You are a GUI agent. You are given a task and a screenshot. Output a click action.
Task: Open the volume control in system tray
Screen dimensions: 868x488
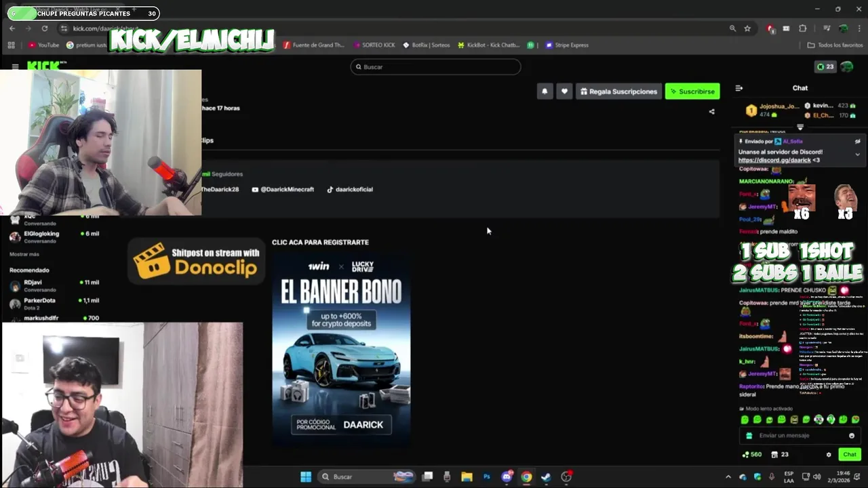coord(816,476)
